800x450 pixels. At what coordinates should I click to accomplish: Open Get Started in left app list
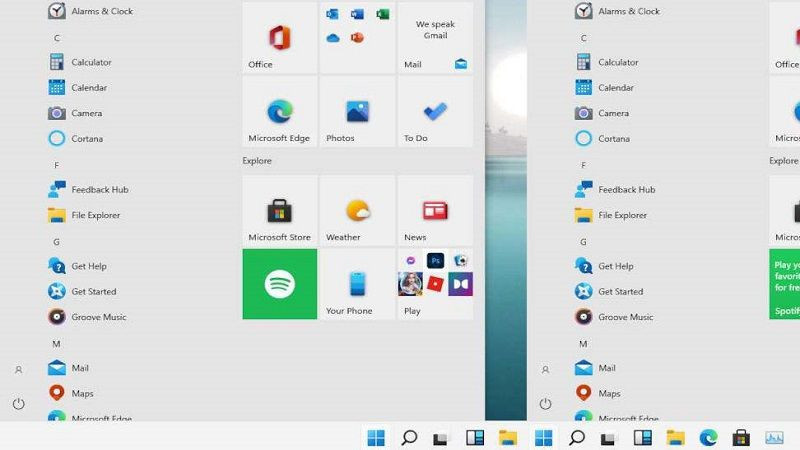tap(82, 291)
